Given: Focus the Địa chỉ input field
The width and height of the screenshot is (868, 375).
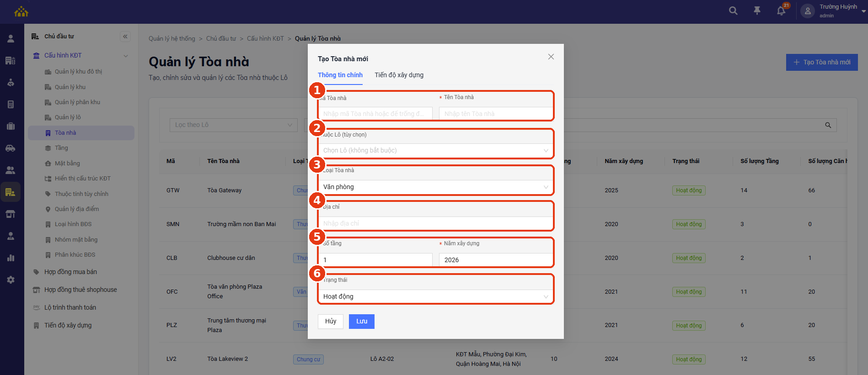Looking at the screenshot, I should [x=435, y=223].
